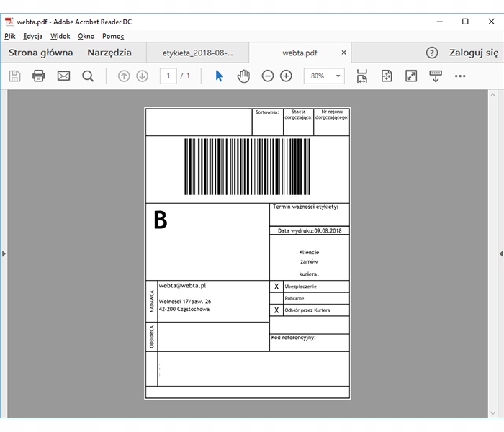504x432 pixels.
Task: Click Fit to width scrolling icon
Action: pos(362,76)
